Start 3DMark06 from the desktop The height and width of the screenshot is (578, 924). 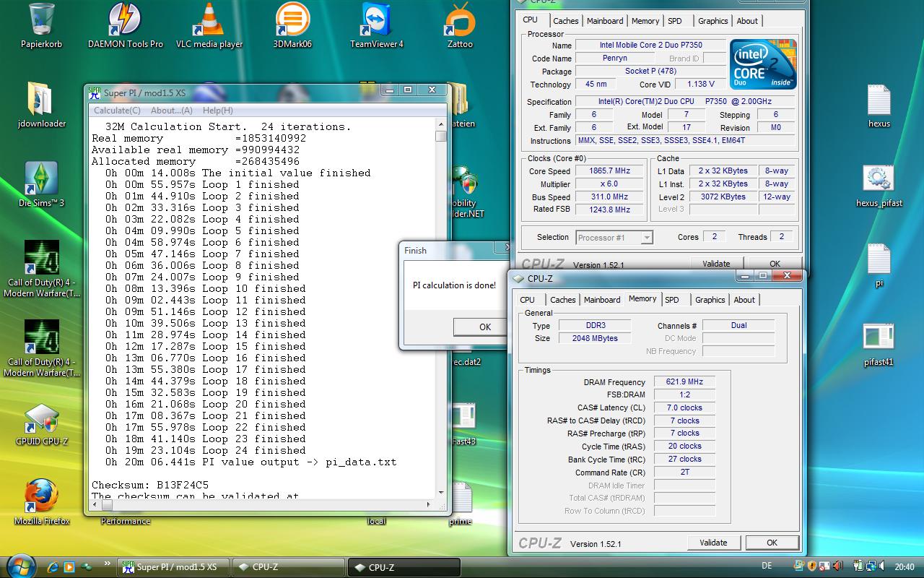click(x=292, y=26)
